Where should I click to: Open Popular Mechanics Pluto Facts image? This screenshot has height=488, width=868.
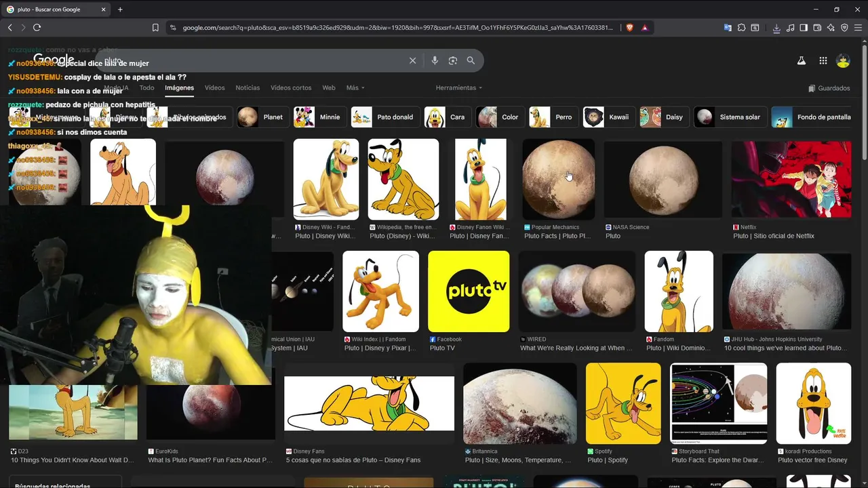coord(558,180)
